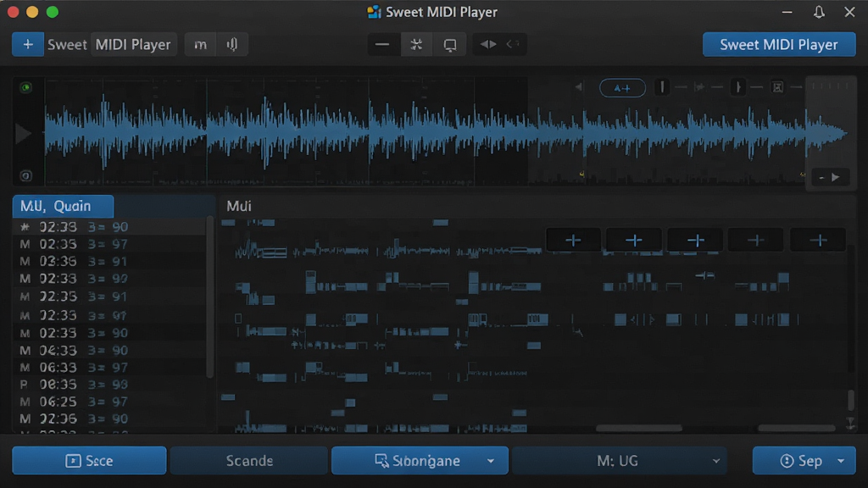Click the minus-play button at waveform corner
Image resolution: width=868 pixels, height=488 pixels.
point(830,177)
